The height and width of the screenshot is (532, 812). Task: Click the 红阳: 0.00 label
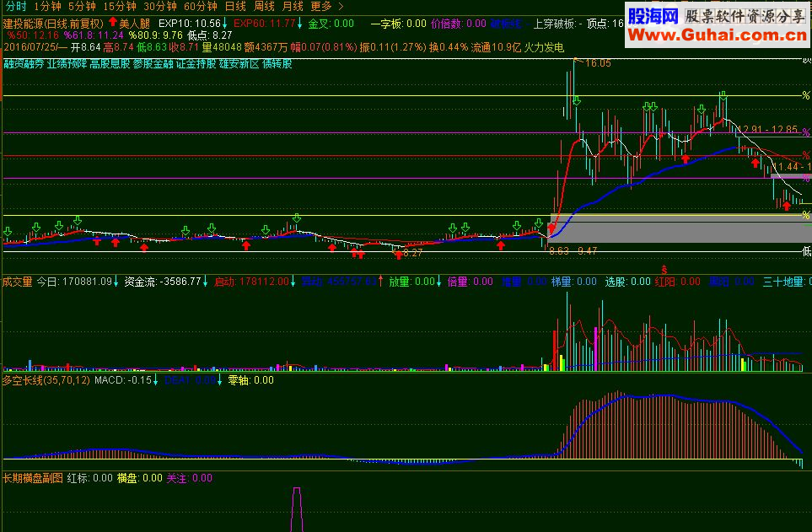(x=677, y=282)
